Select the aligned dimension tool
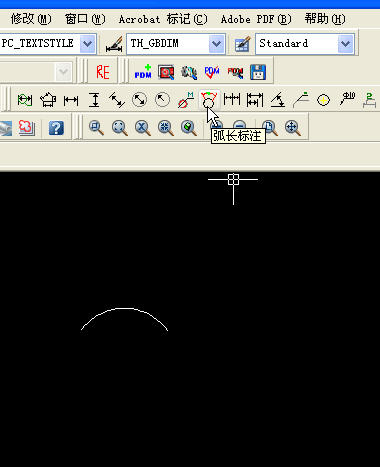The height and width of the screenshot is (467, 380). 117,100
